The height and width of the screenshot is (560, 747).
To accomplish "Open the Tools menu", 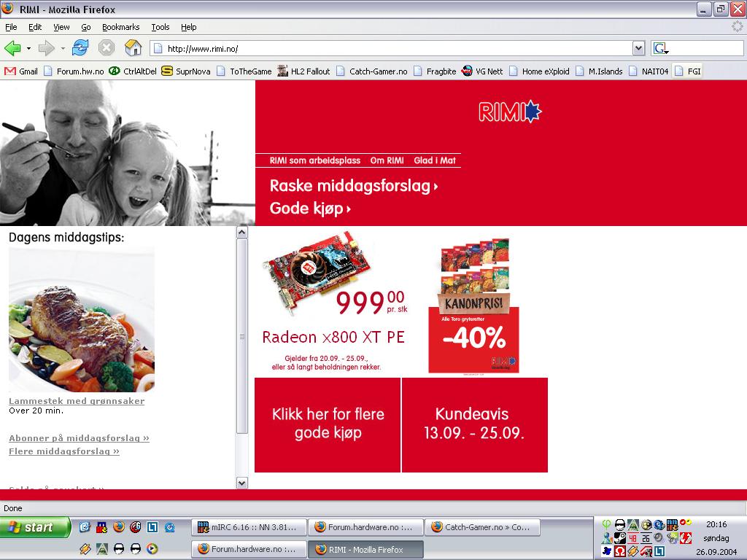I will tap(160, 27).
